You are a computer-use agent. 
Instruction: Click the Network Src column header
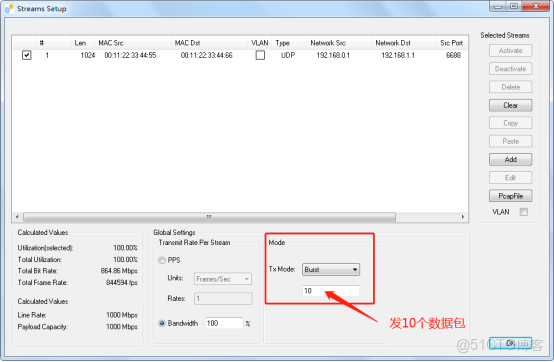338,43
